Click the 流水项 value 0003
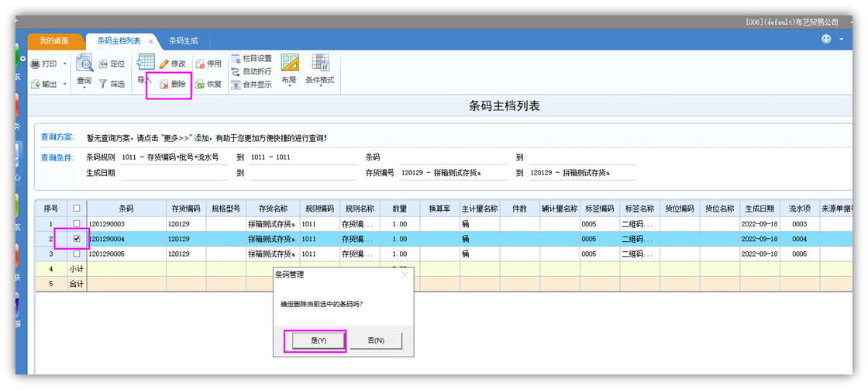This screenshot has width=868, height=390. (799, 224)
